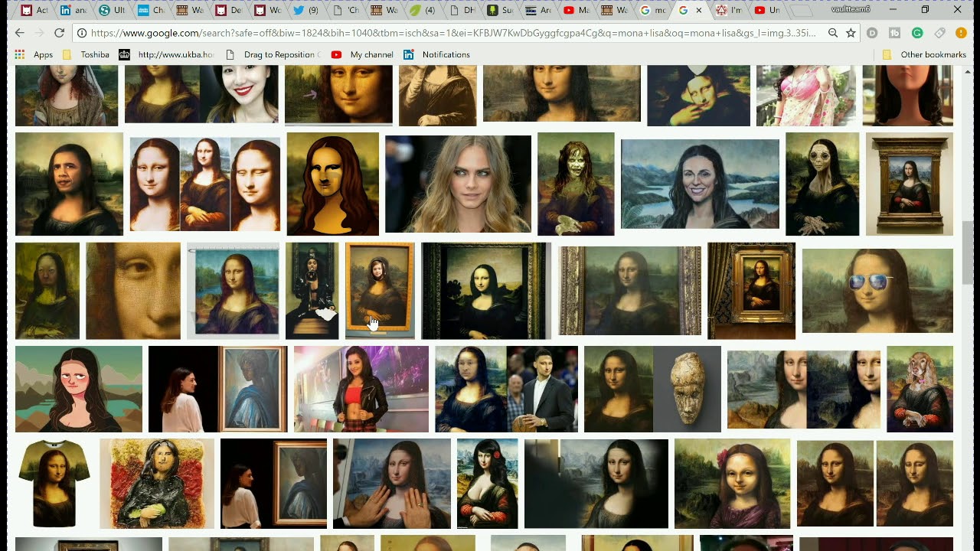The image size is (980, 551).
Task: Open a new tab with the new-tab button
Action: point(800,11)
